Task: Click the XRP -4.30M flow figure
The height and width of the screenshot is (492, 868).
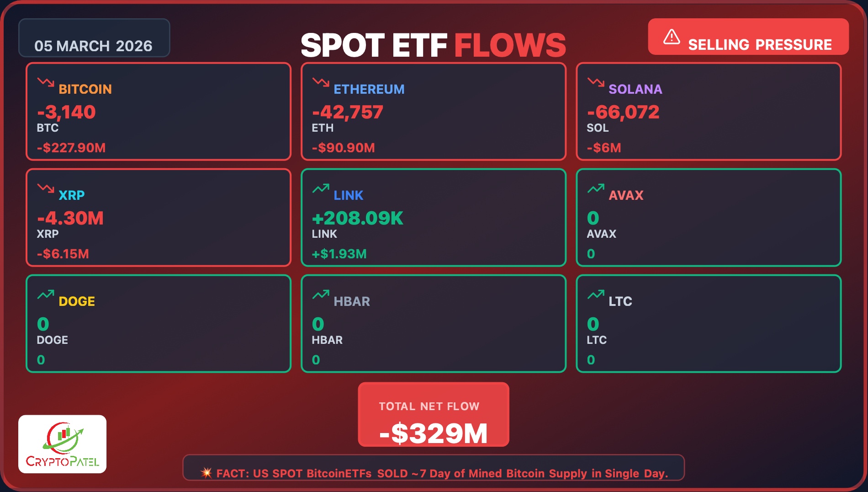Action: [x=70, y=219]
